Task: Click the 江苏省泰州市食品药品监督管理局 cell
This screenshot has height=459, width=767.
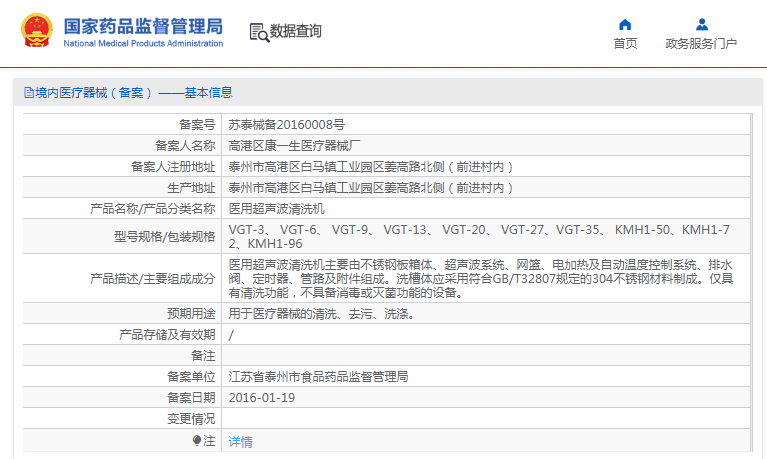Action: pos(318,377)
